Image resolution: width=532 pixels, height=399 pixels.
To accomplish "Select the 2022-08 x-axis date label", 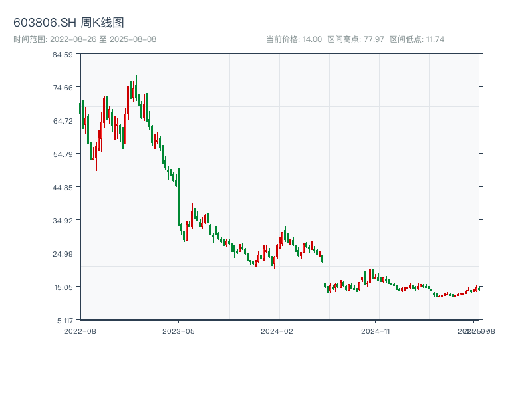I will pos(80,331).
